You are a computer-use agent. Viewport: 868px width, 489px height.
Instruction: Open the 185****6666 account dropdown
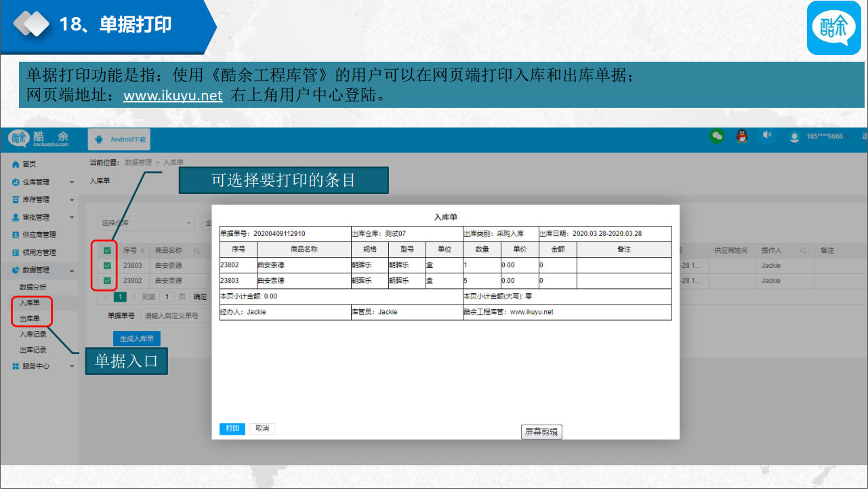point(828,136)
